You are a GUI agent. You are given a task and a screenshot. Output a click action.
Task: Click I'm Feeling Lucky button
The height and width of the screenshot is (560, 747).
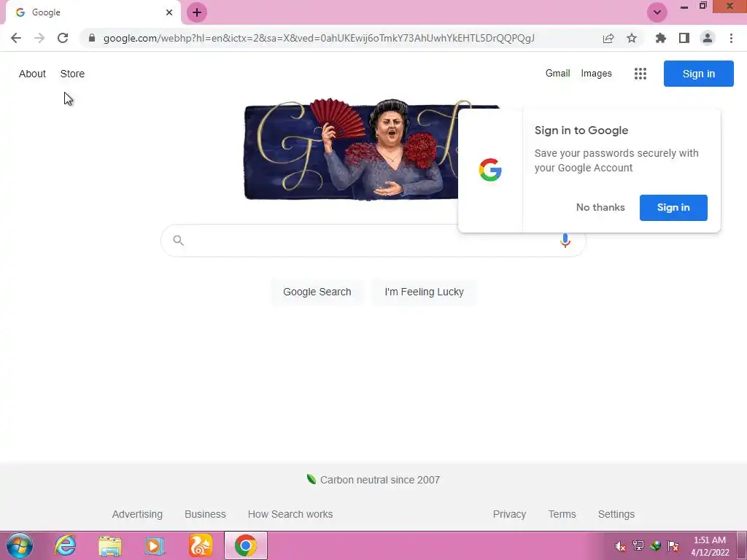click(424, 292)
